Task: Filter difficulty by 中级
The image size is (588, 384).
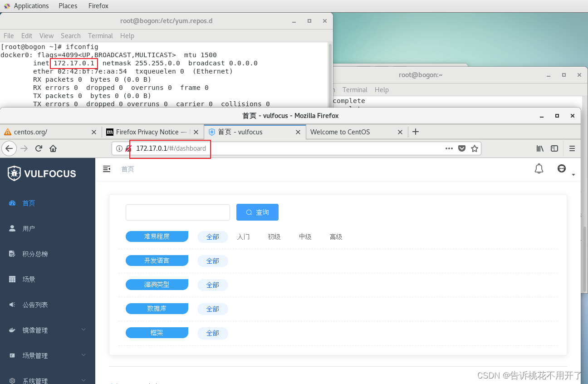Action: 305,236
